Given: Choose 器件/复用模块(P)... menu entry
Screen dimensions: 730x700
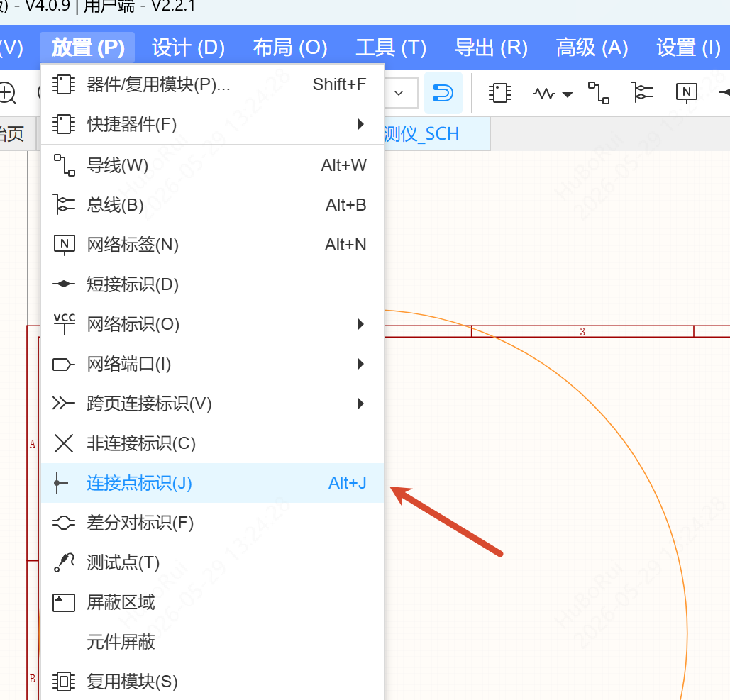Looking at the screenshot, I should pyautogui.click(x=212, y=84).
